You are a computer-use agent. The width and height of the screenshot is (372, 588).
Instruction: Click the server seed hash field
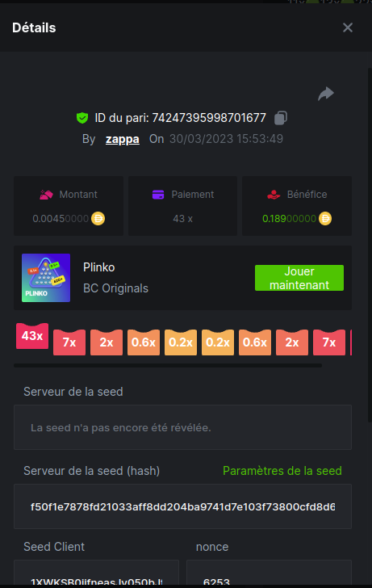click(x=183, y=506)
